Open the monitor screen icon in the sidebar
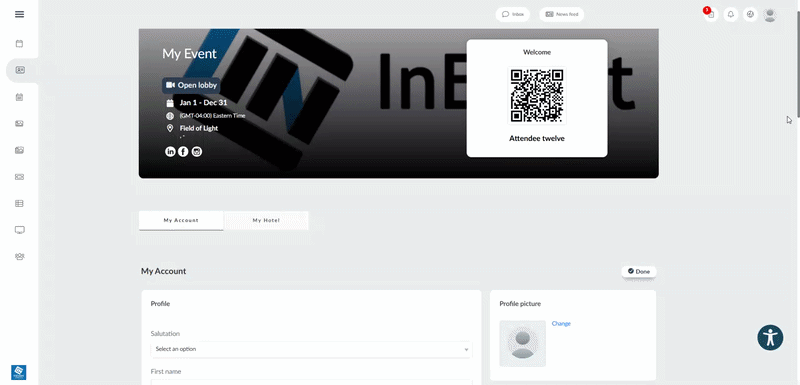The width and height of the screenshot is (800, 385). coord(19,230)
